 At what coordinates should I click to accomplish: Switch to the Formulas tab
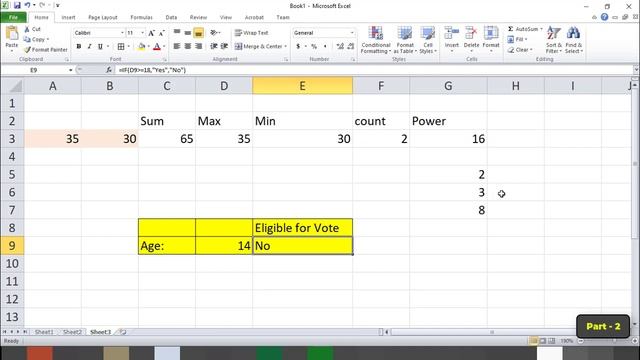[x=141, y=18]
